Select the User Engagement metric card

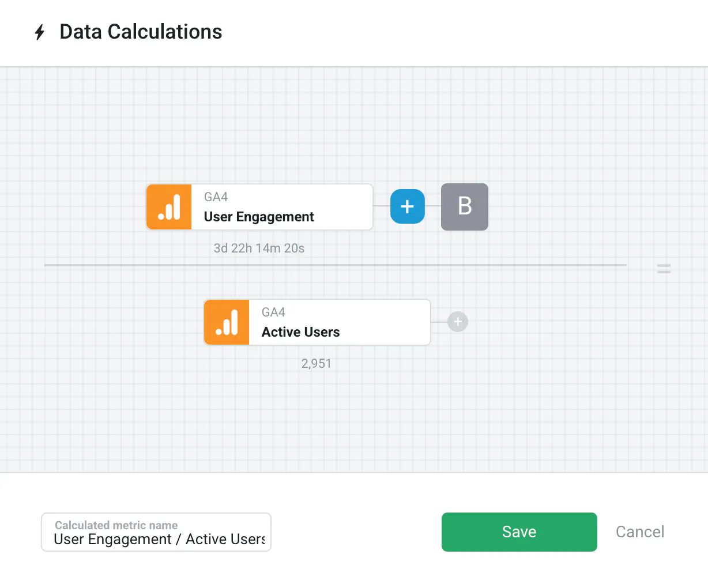coord(282,208)
